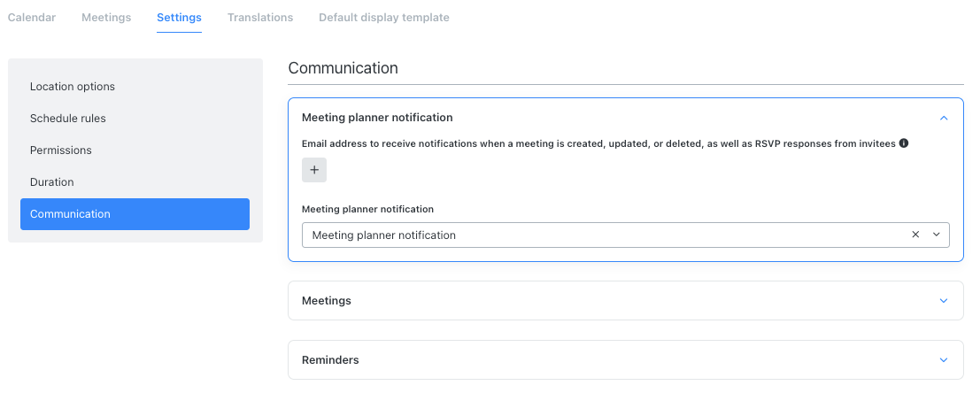Select the Settings tab
980x393 pixels.
tap(179, 18)
